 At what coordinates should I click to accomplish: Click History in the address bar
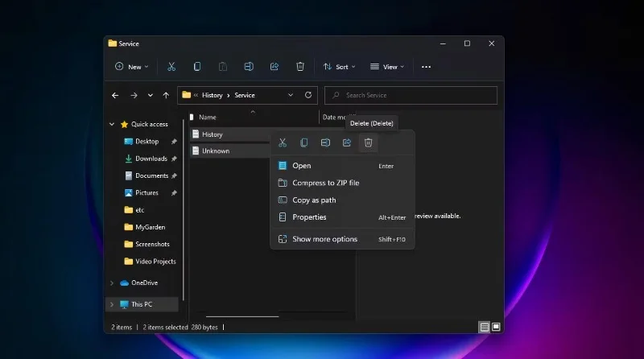coord(213,95)
